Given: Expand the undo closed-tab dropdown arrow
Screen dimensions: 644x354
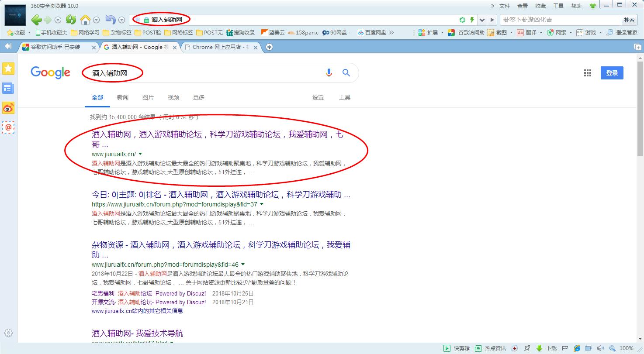Looking at the screenshot, I should [x=122, y=20].
